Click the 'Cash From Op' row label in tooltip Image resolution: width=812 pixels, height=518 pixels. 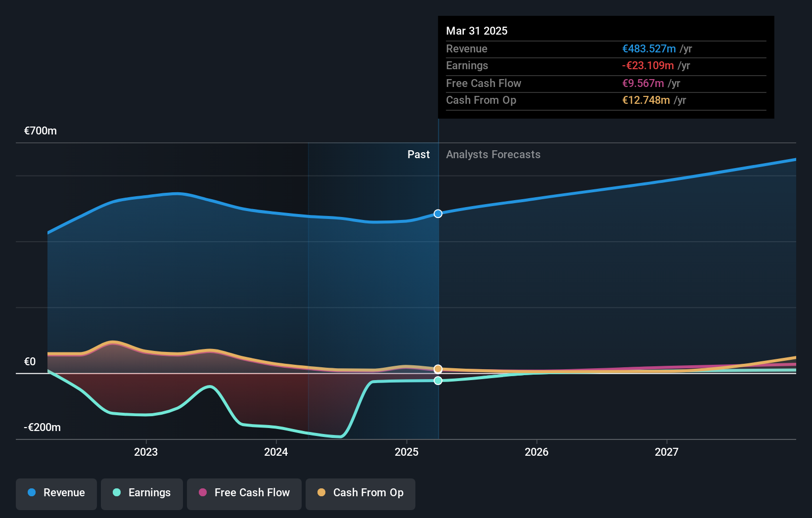(x=481, y=100)
